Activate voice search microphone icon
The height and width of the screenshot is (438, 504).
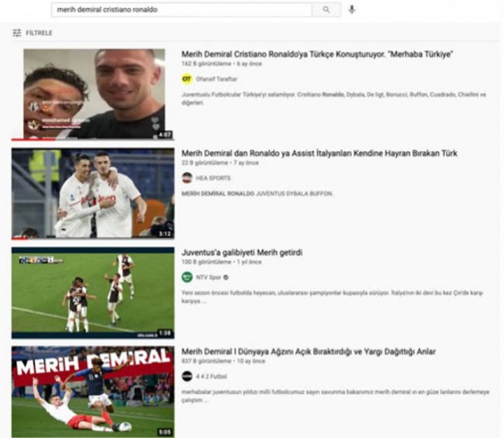click(x=352, y=10)
